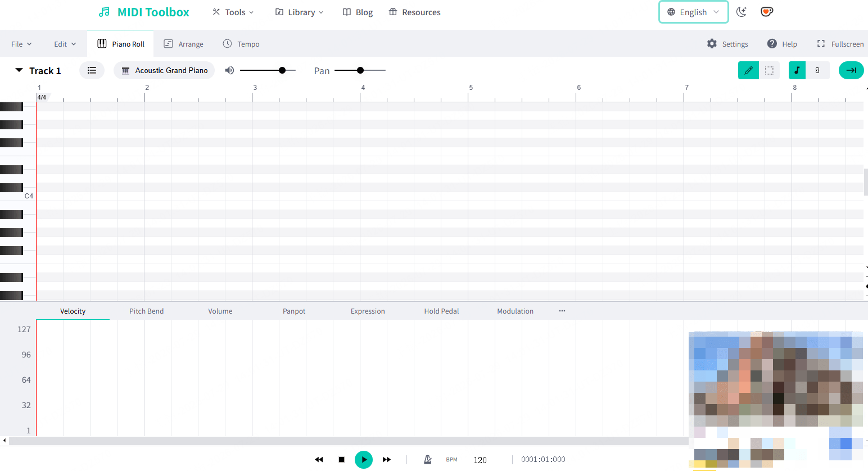868x471 pixels.
Task: Select the Pitch Bend tab
Action: (x=147, y=311)
